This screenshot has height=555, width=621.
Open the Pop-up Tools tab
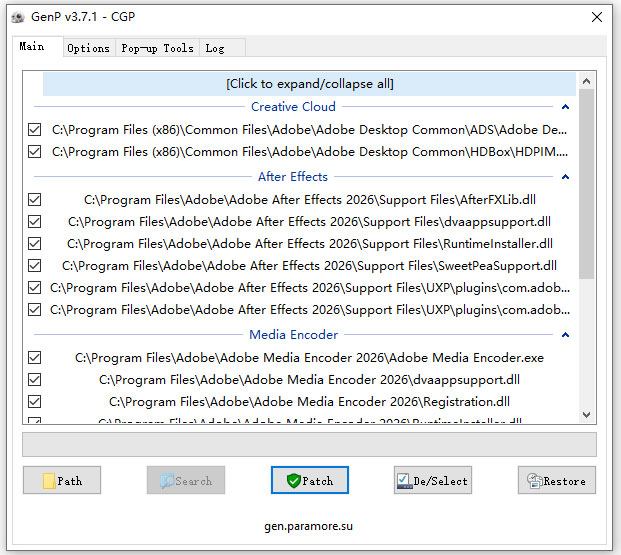pyautogui.click(x=157, y=48)
